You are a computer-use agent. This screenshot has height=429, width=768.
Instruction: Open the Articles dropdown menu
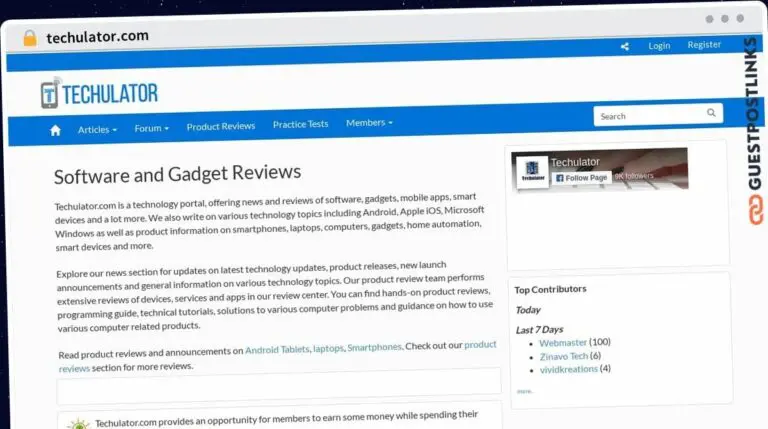pyautogui.click(x=97, y=130)
